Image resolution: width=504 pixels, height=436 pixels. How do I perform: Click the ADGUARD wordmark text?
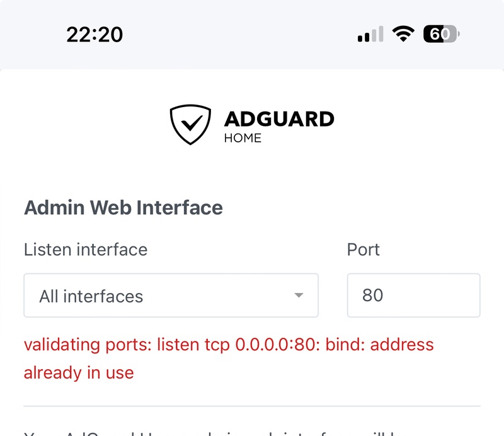279,119
